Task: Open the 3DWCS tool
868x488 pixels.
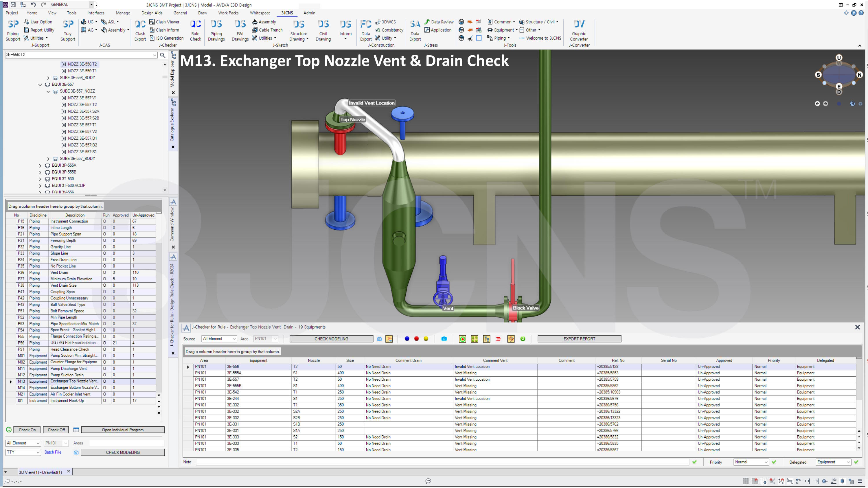Action: click(385, 22)
